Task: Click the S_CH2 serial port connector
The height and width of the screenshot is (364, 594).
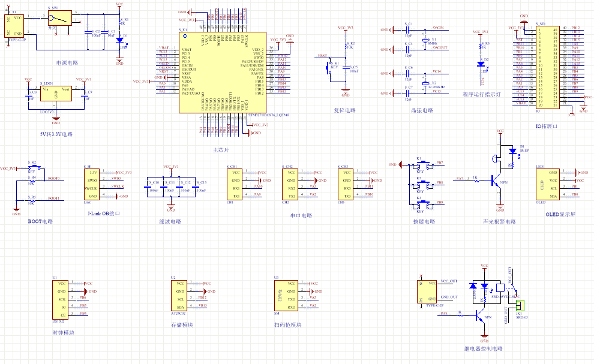Action: [x=290, y=185]
